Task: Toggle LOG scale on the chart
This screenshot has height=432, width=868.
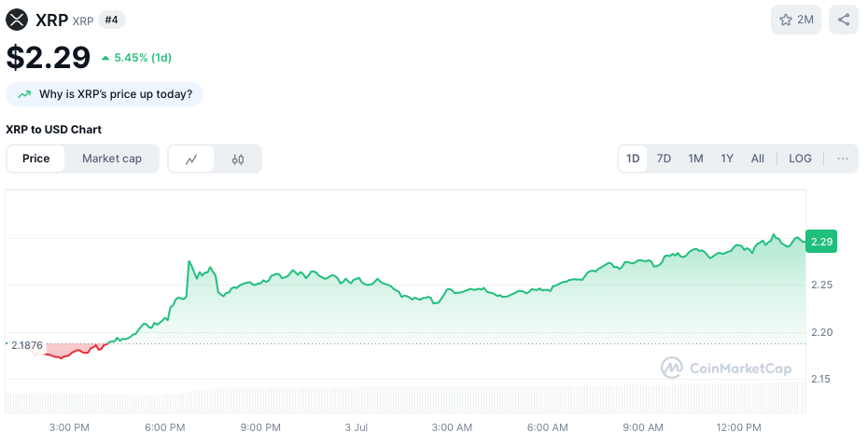Action: 800,159
